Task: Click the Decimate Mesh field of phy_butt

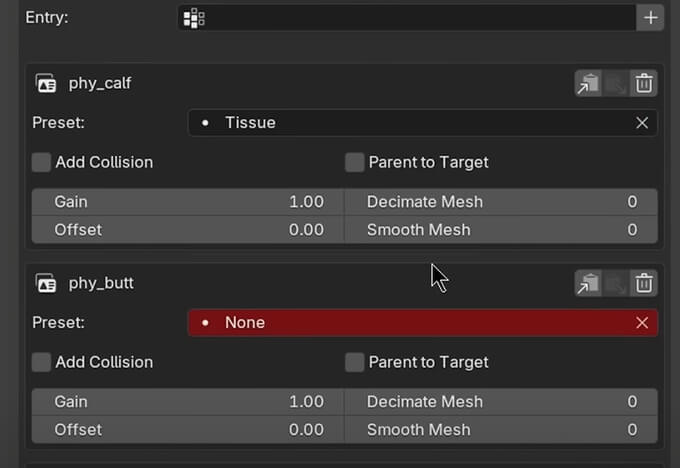Action: 501,402
